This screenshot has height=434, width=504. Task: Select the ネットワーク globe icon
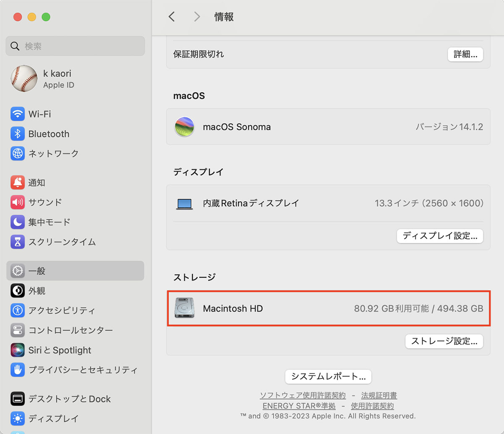pyautogui.click(x=18, y=153)
